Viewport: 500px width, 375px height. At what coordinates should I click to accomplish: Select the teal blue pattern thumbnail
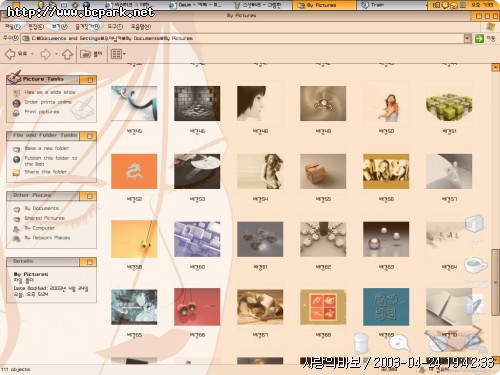coord(386,307)
